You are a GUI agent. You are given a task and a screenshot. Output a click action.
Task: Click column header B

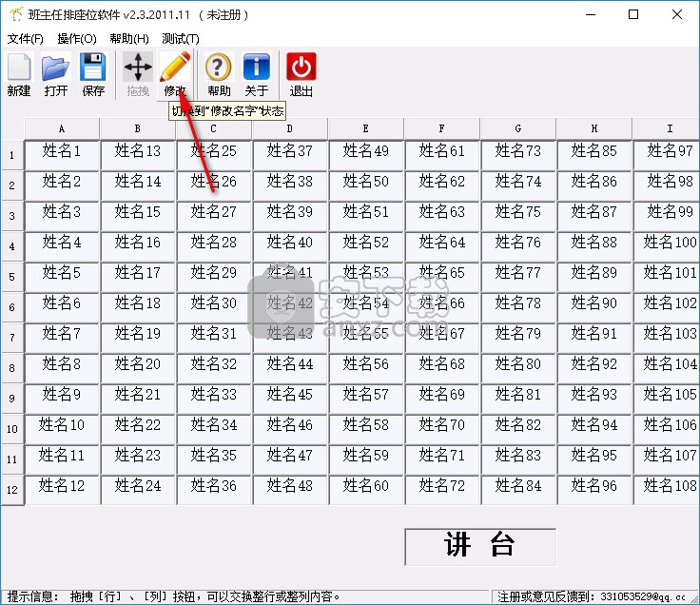tap(138, 129)
